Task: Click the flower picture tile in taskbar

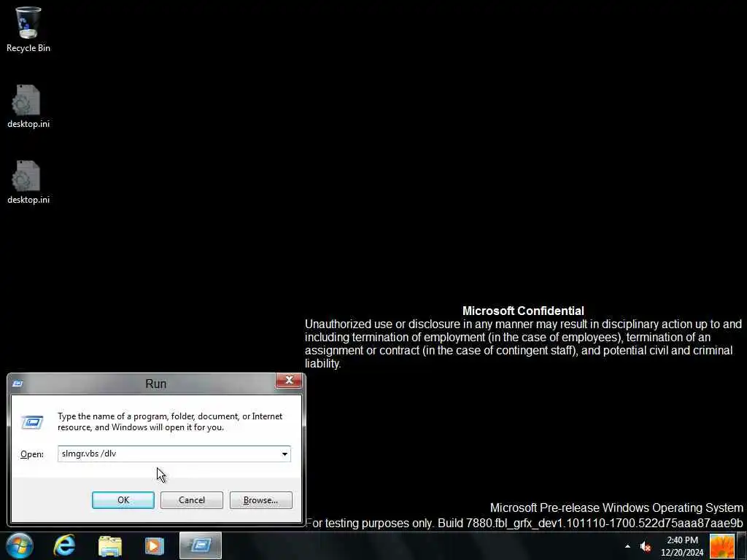Action: coord(721,546)
